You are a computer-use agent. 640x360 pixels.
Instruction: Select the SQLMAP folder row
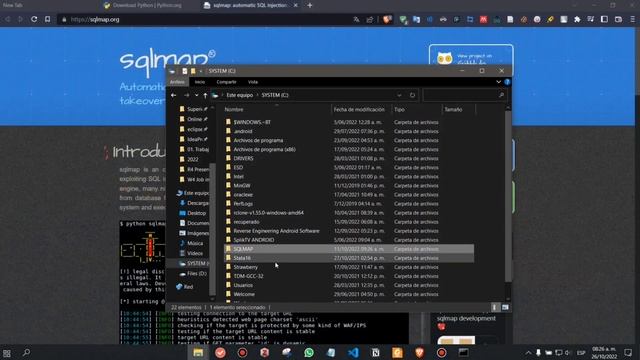pyautogui.click(x=349, y=249)
